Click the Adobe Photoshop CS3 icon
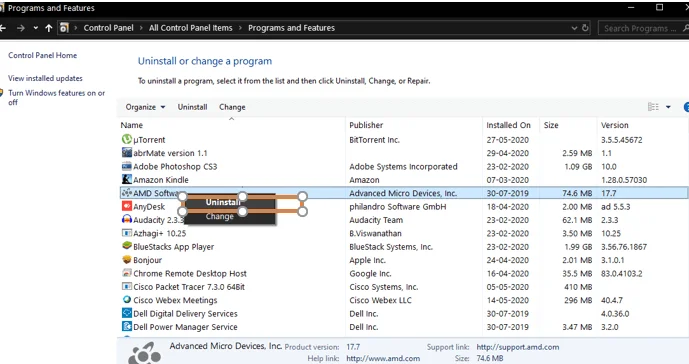The image size is (689, 364). click(x=127, y=166)
